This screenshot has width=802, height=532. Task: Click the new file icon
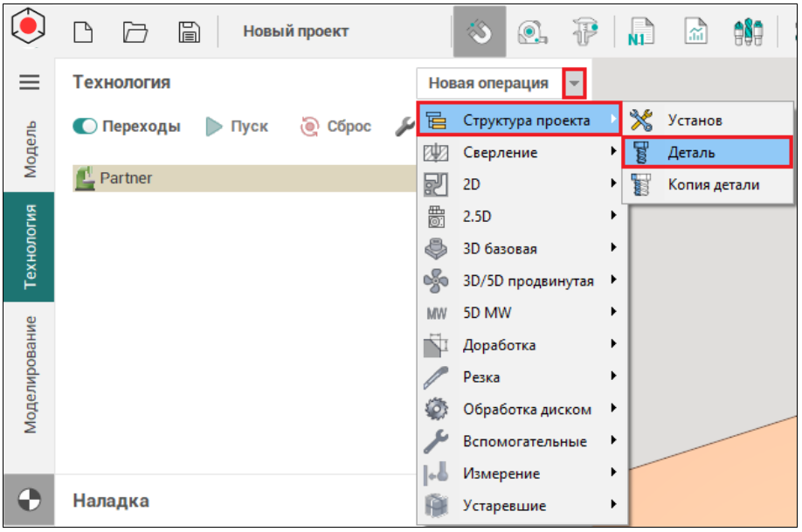[82, 32]
